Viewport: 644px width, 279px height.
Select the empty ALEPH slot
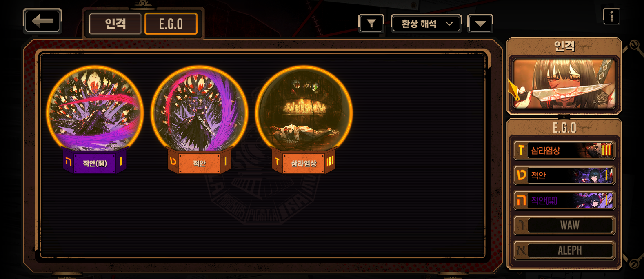(564, 250)
